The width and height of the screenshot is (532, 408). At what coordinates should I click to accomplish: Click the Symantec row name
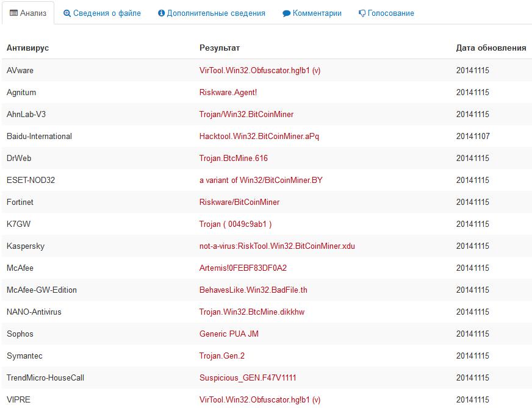(24, 356)
